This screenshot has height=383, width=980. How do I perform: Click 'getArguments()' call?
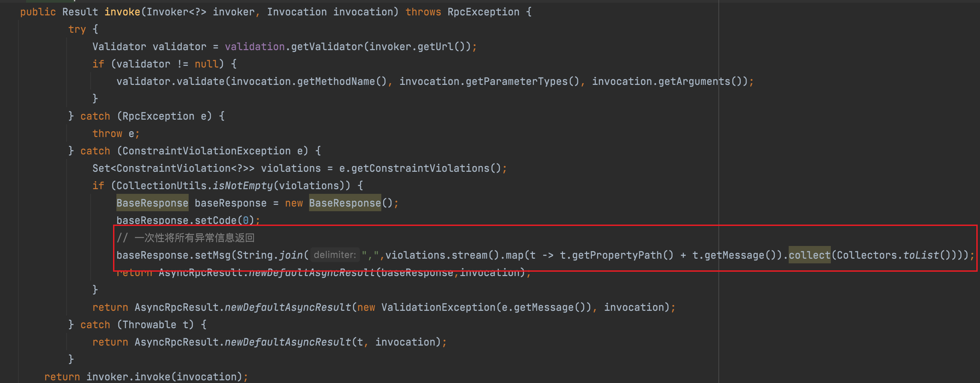[x=700, y=82]
